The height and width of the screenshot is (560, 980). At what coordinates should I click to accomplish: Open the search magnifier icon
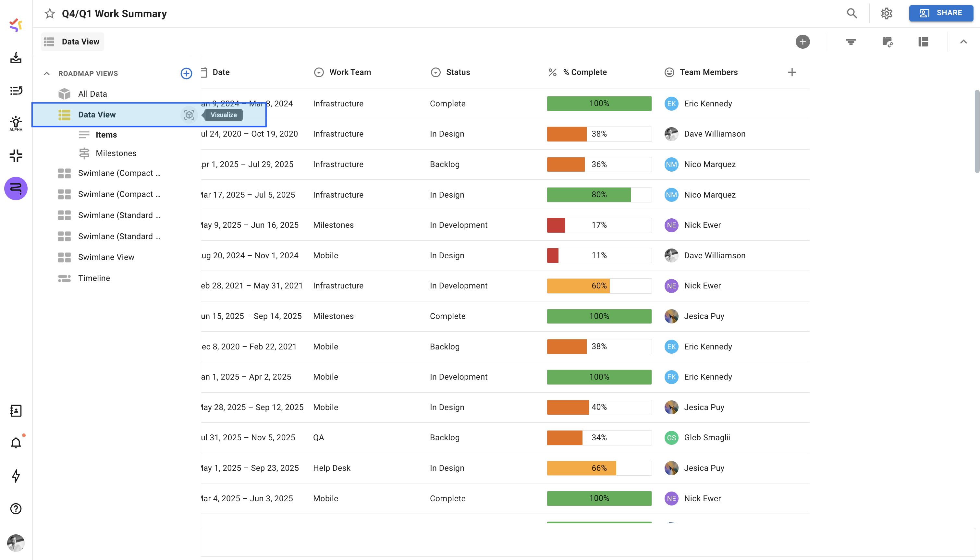click(x=852, y=13)
